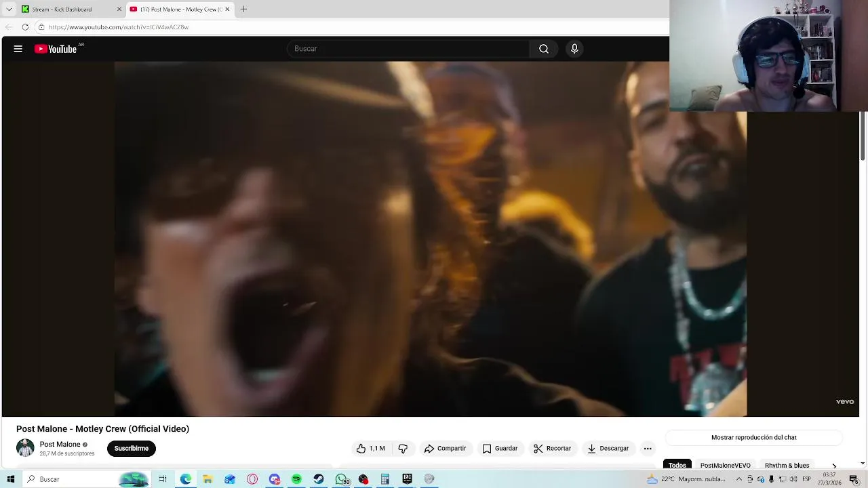Viewport: 868px width, 488px height.
Task: Close the Post Malone YouTube tab
Action: (x=227, y=9)
